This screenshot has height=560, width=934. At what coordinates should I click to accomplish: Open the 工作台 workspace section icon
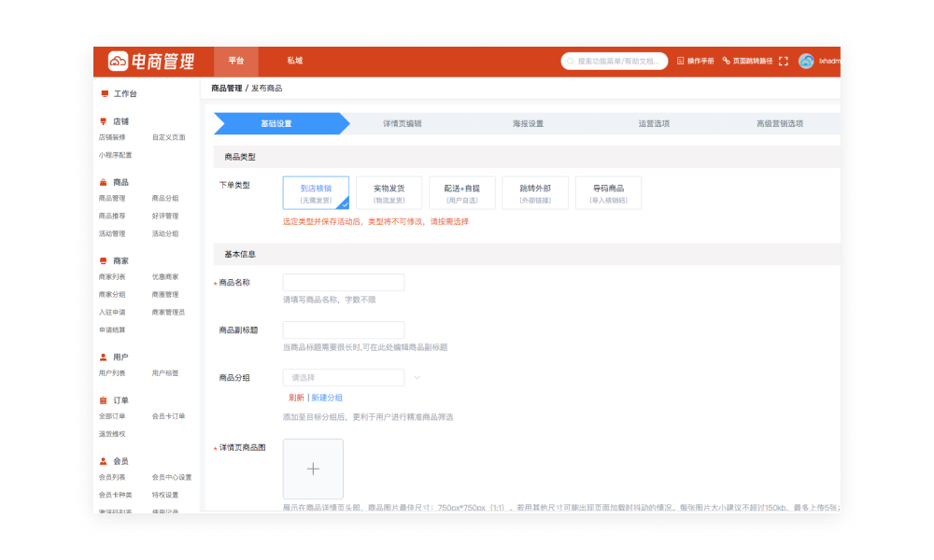click(106, 94)
